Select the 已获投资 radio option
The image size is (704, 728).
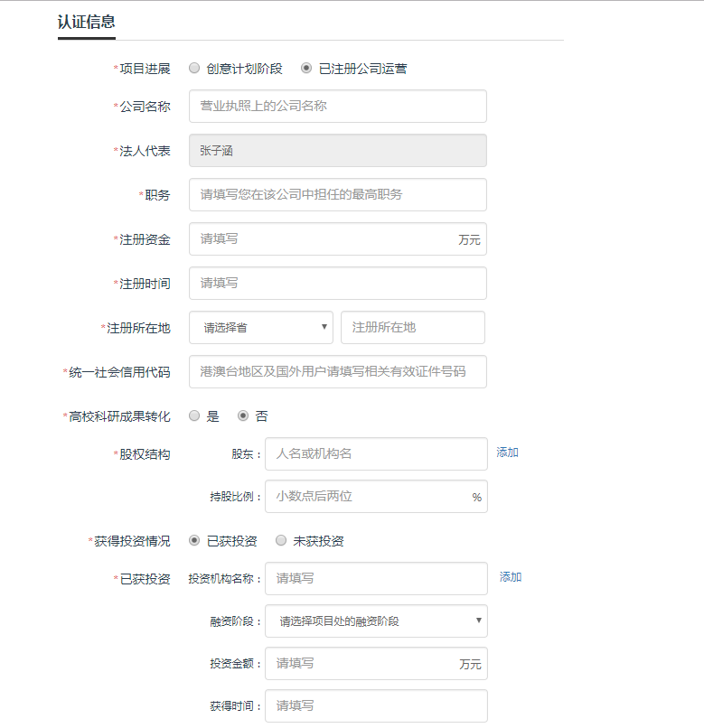click(x=194, y=541)
